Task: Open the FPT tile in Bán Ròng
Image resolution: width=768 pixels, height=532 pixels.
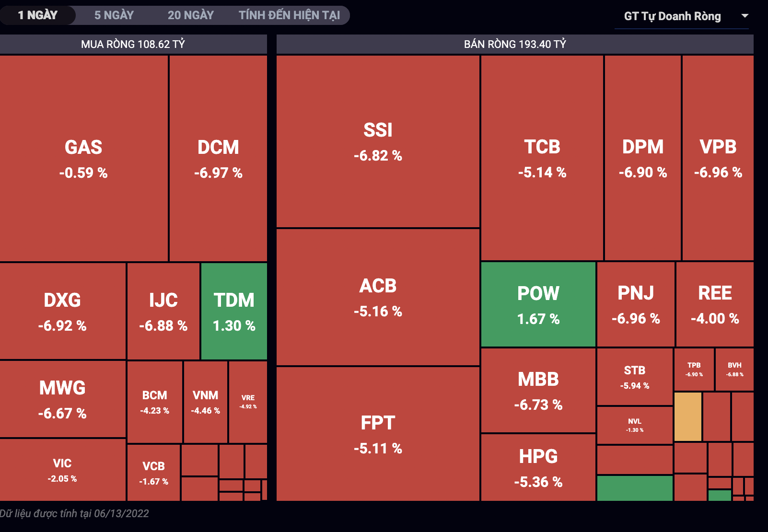Action: (x=378, y=434)
